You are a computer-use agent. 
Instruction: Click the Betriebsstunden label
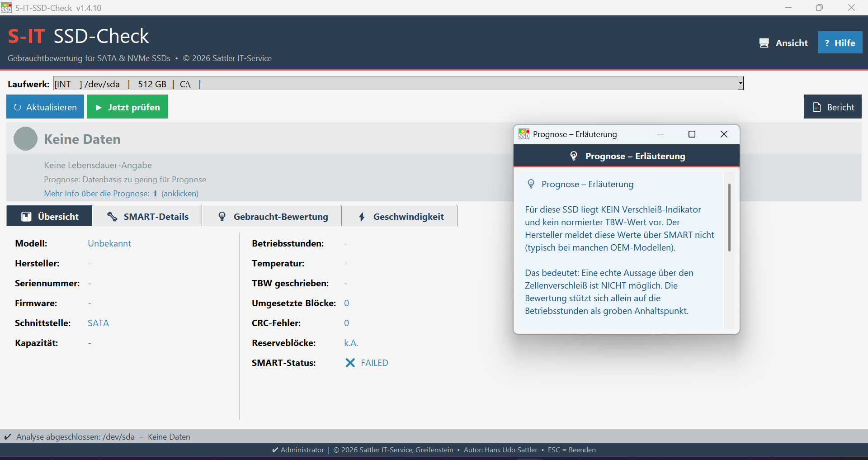(288, 243)
